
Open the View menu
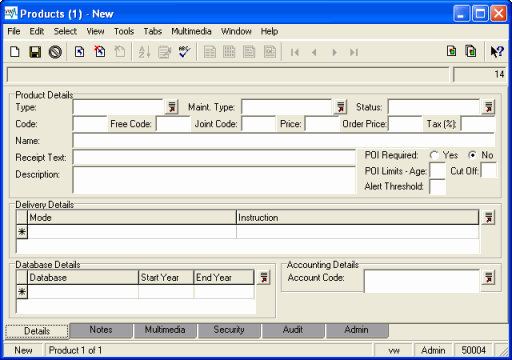[x=95, y=31]
